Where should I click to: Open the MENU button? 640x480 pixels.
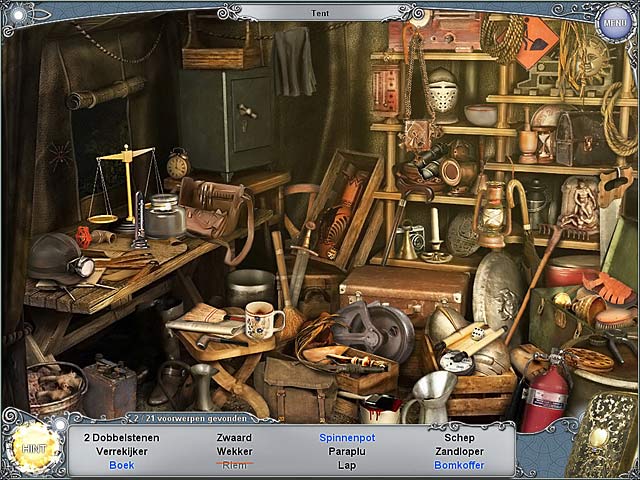613,23
